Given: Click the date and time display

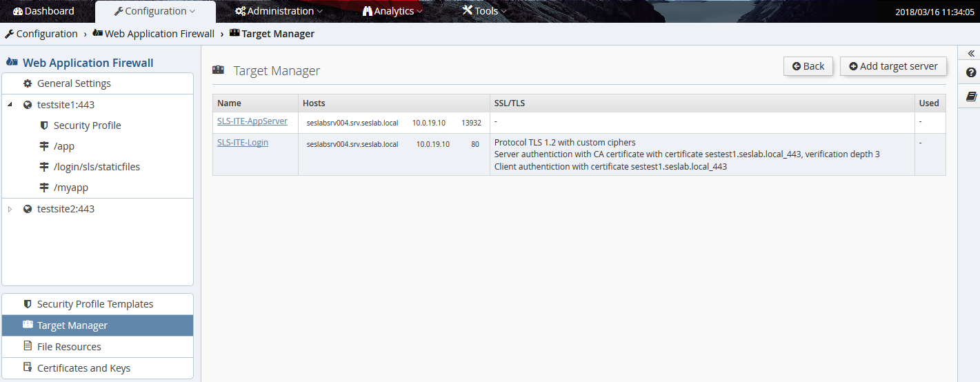Looking at the screenshot, I should 934,12.
